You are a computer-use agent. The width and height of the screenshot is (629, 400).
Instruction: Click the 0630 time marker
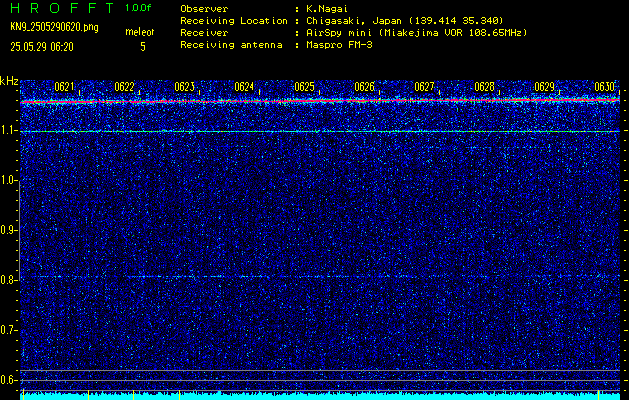tap(604, 87)
